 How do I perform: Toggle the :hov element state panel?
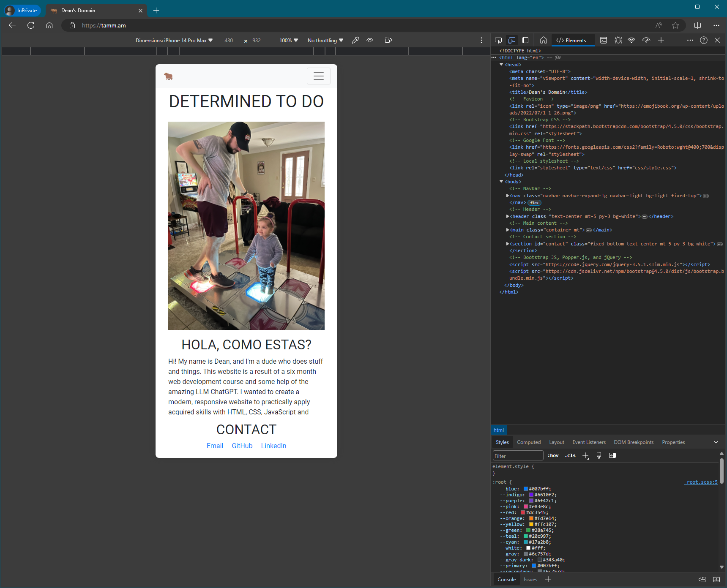click(x=553, y=455)
